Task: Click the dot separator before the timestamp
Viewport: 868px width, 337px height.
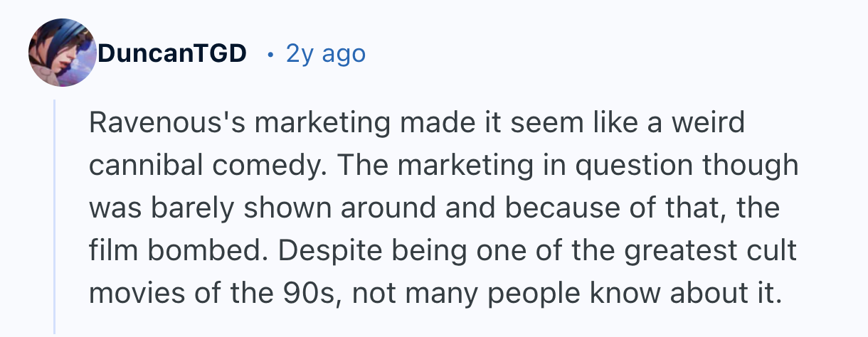Action: click(270, 53)
